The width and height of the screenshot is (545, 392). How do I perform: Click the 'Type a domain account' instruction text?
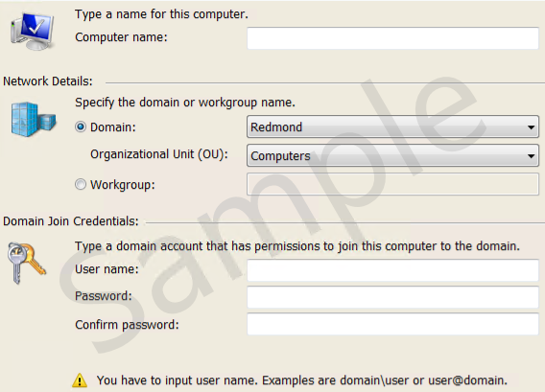[297, 246]
